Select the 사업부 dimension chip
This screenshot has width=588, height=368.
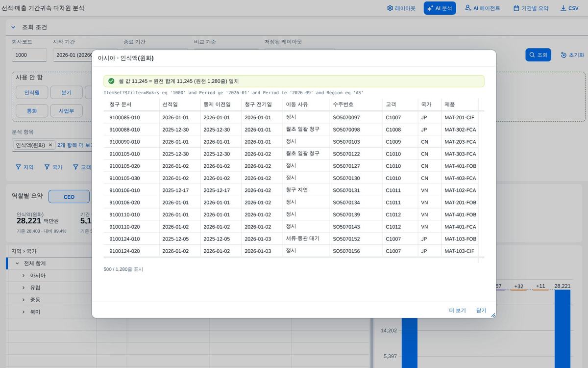(66, 111)
